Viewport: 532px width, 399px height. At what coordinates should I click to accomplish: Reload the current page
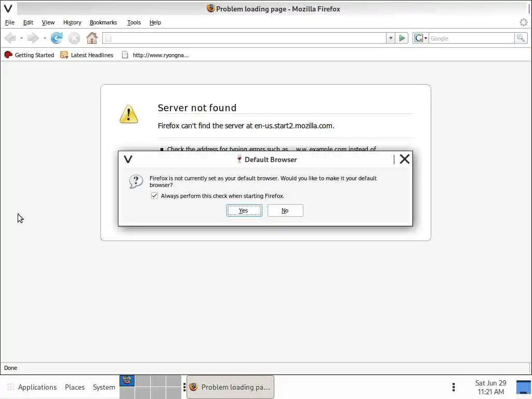coord(56,38)
